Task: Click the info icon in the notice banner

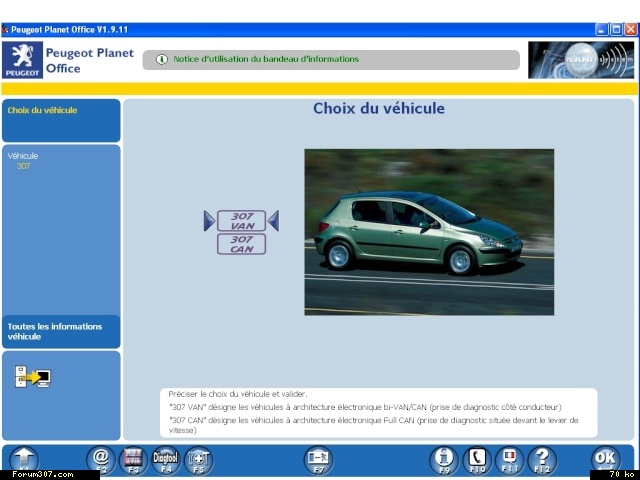Action: click(162, 59)
